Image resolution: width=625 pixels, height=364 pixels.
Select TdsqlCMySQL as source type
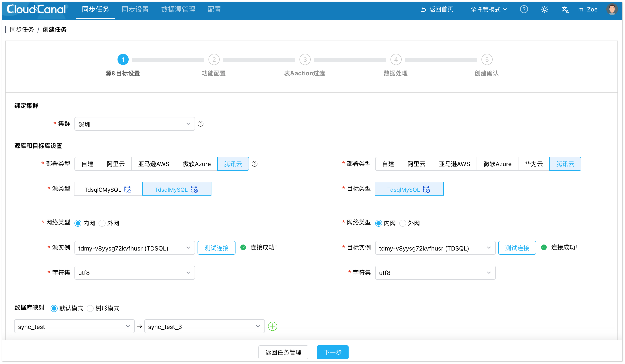click(108, 189)
